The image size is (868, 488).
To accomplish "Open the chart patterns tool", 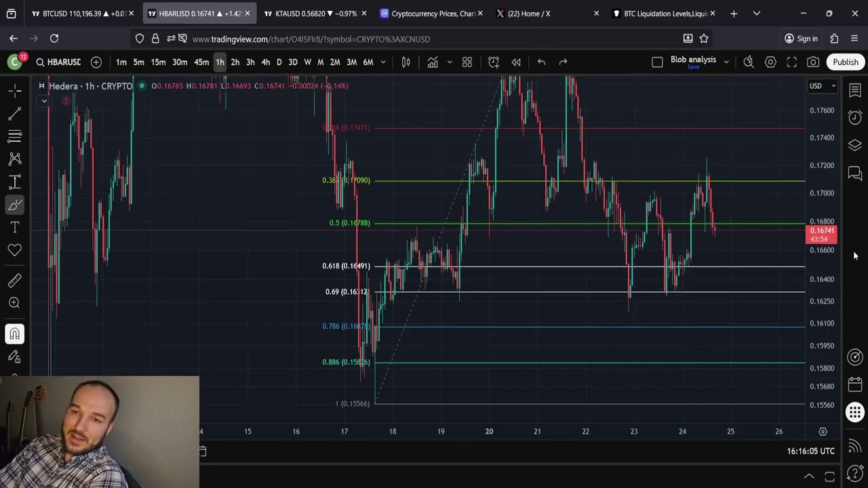I will click(15, 159).
